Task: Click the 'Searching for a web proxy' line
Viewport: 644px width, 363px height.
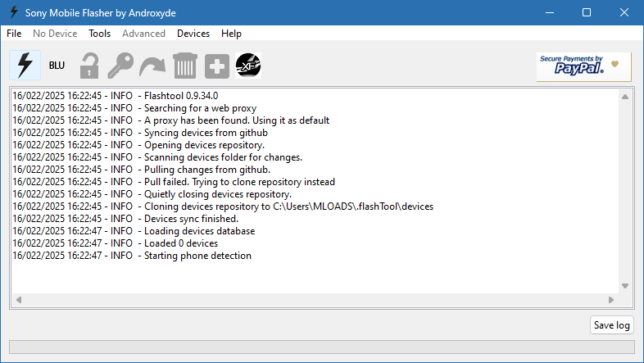Action: coord(134,108)
